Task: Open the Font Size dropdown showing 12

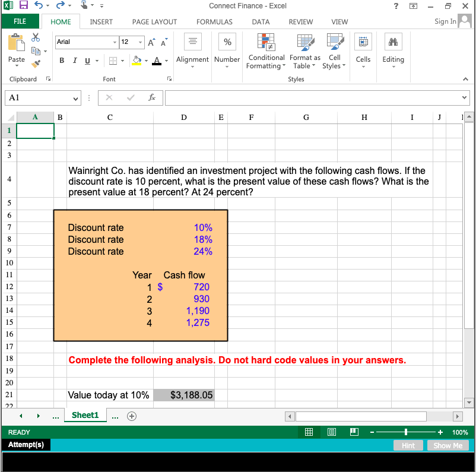Action: click(x=132, y=42)
